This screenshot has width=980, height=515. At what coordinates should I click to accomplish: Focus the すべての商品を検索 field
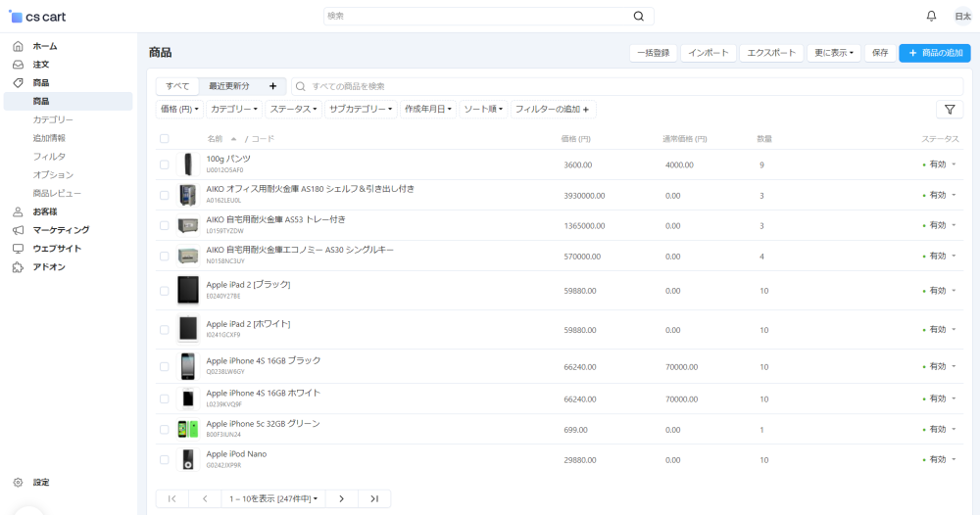click(627, 86)
